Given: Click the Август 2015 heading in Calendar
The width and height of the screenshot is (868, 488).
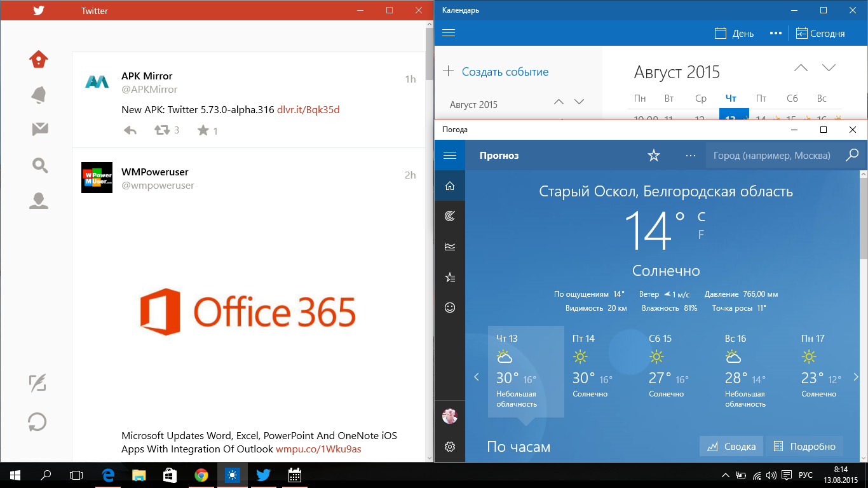Looking at the screenshot, I should coord(677,72).
